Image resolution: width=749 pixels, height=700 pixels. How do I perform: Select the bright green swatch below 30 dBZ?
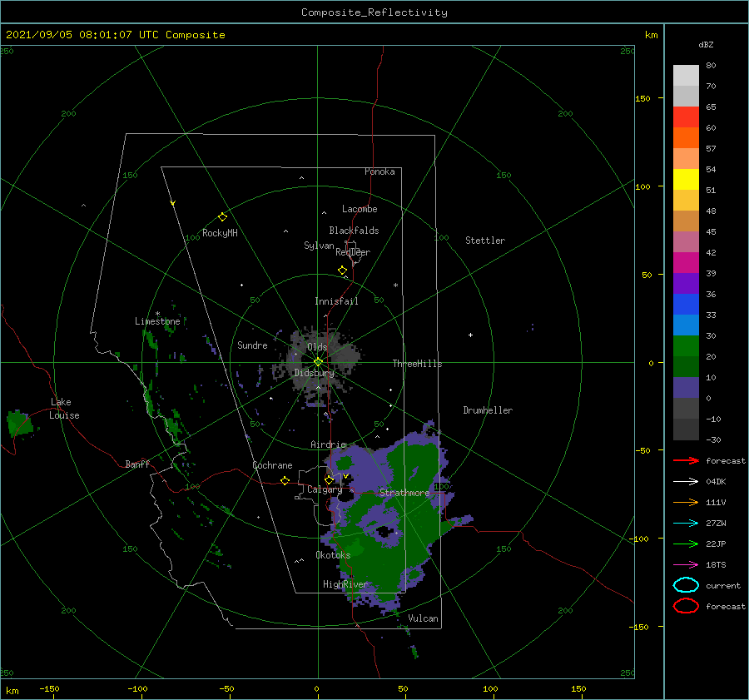pos(686,345)
